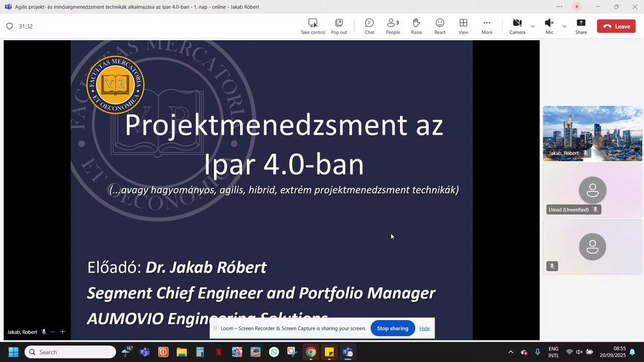The width and height of the screenshot is (644, 362).
Task: Open the weather widget showing 16°
Action: pyautogui.click(x=127, y=351)
